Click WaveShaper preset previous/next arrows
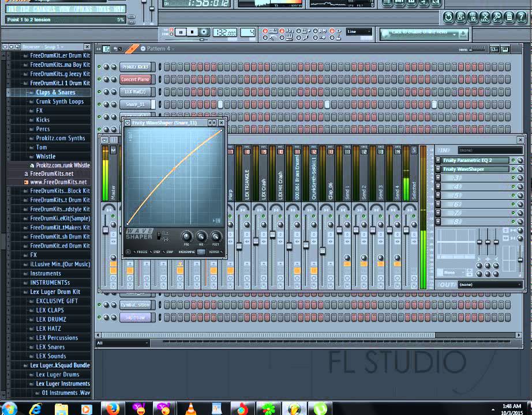 pyautogui.click(x=212, y=123)
